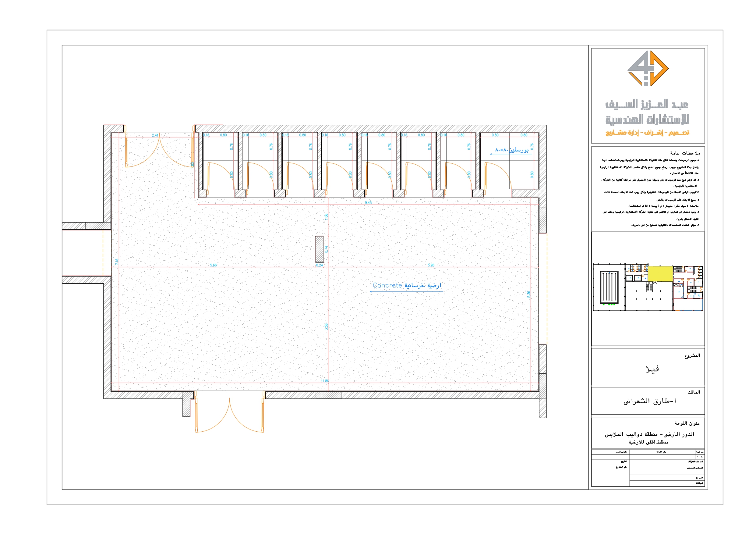Click the double door swing below the room
This screenshot has height=535, width=756.
[x=229, y=412]
